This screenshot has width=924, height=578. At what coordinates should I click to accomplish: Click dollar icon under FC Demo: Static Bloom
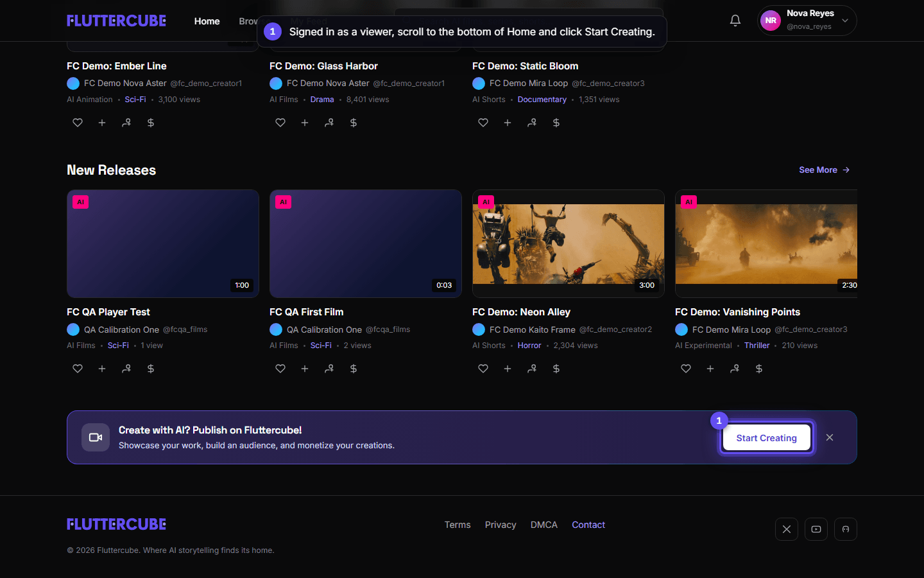[x=556, y=123]
